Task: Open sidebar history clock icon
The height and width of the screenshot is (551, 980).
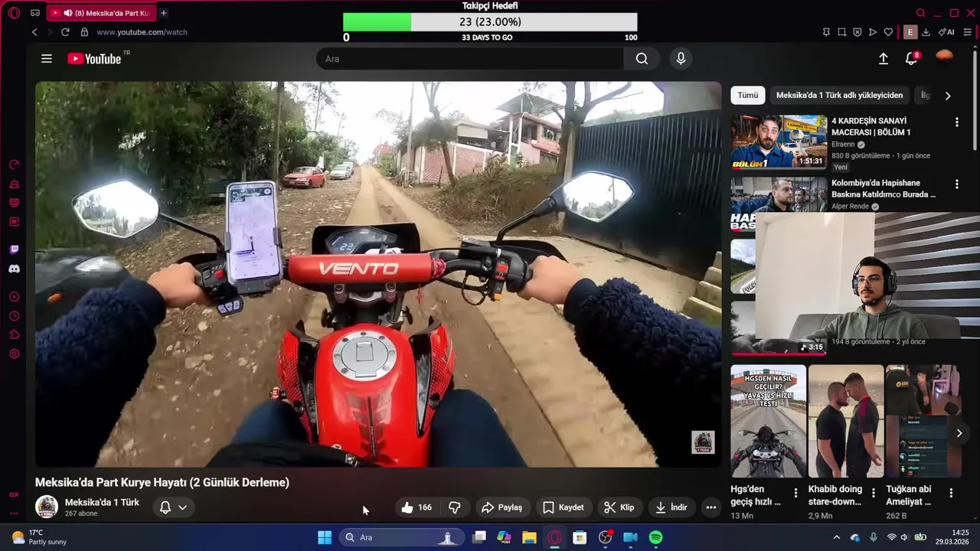Action: click(14, 316)
